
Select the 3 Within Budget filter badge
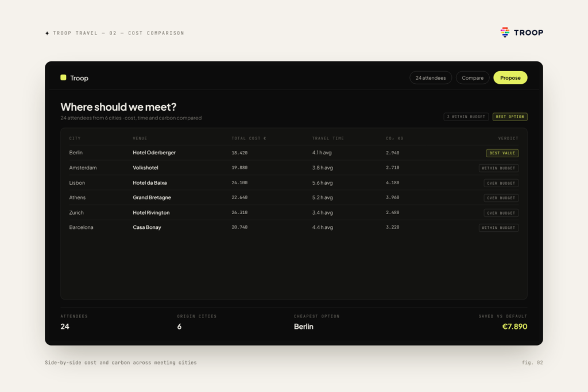pyautogui.click(x=466, y=117)
